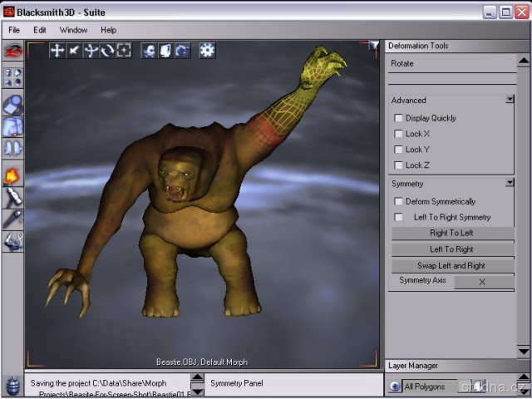Click the frame-selection icon in viewport toolbar
The image size is (532, 399).
(x=124, y=51)
